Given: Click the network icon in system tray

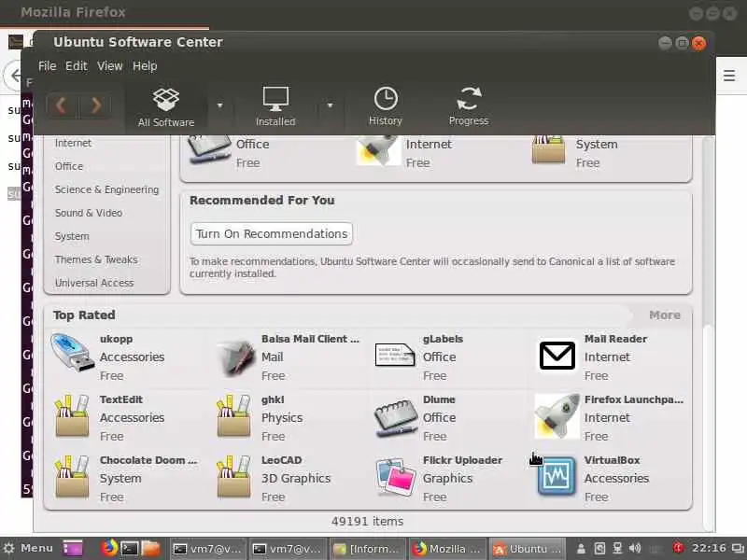Looking at the screenshot, I should [x=617, y=549].
